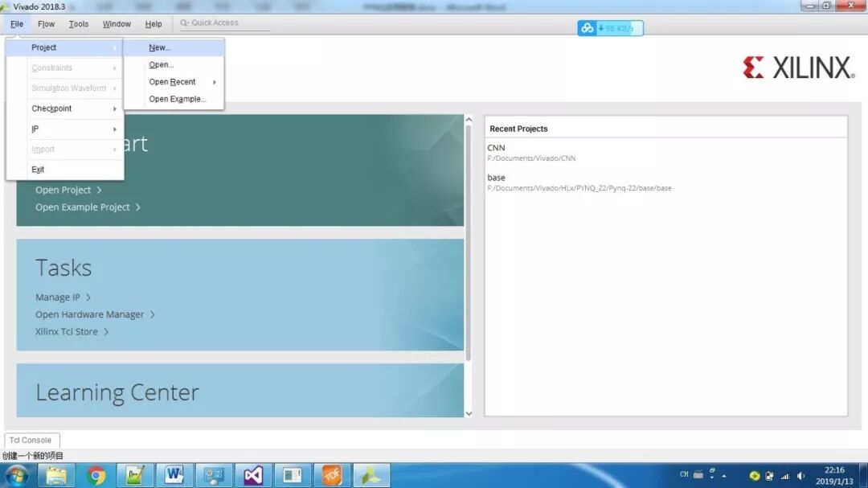Open the window-layout app on the taskbar
The image size is (868, 488).
pyautogui.click(x=293, y=475)
